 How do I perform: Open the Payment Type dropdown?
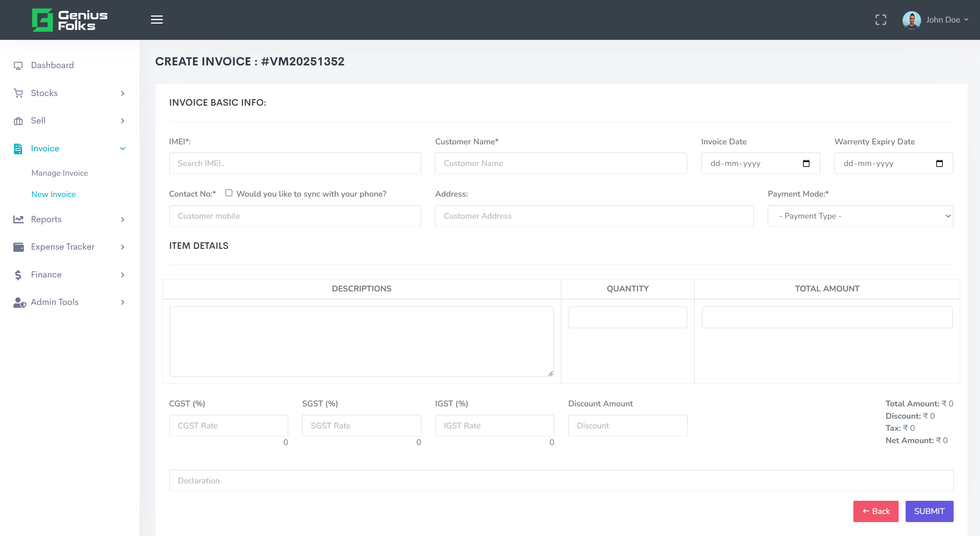pos(860,216)
